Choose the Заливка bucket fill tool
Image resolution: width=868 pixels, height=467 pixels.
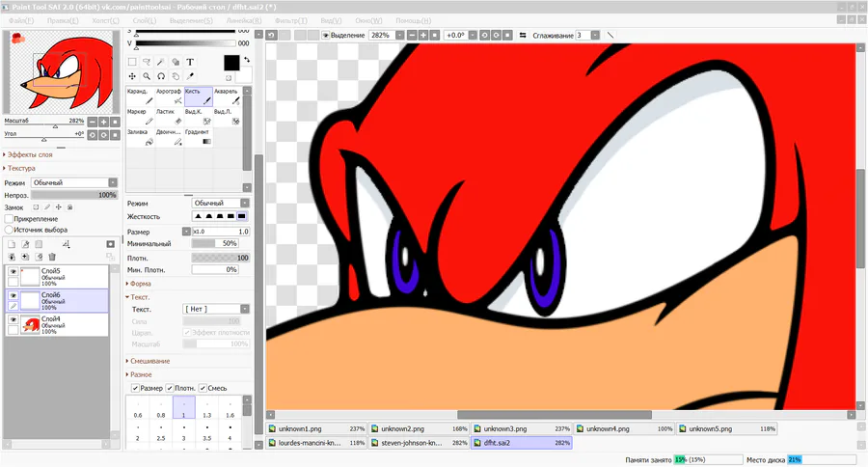click(x=141, y=137)
